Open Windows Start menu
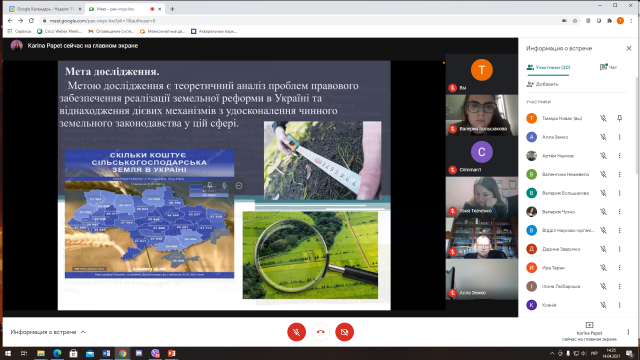The image size is (640, 360). pyautogui.click(x=7, y=353)
